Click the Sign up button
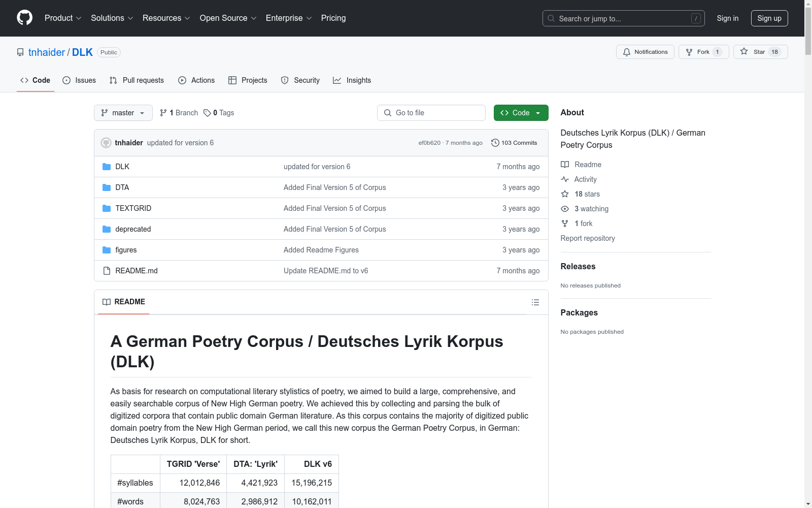812x508 pixels. point(769,18)
